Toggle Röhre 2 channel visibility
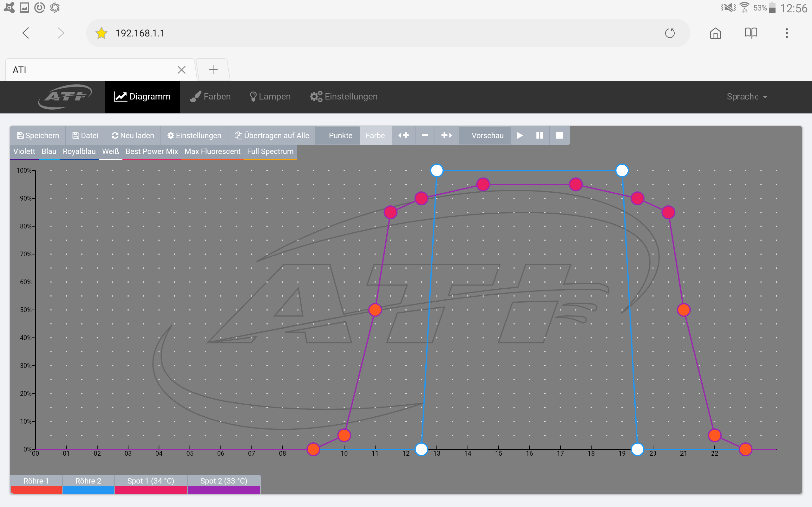This screenshot has height=507, width=812. (x=88, y=484)
